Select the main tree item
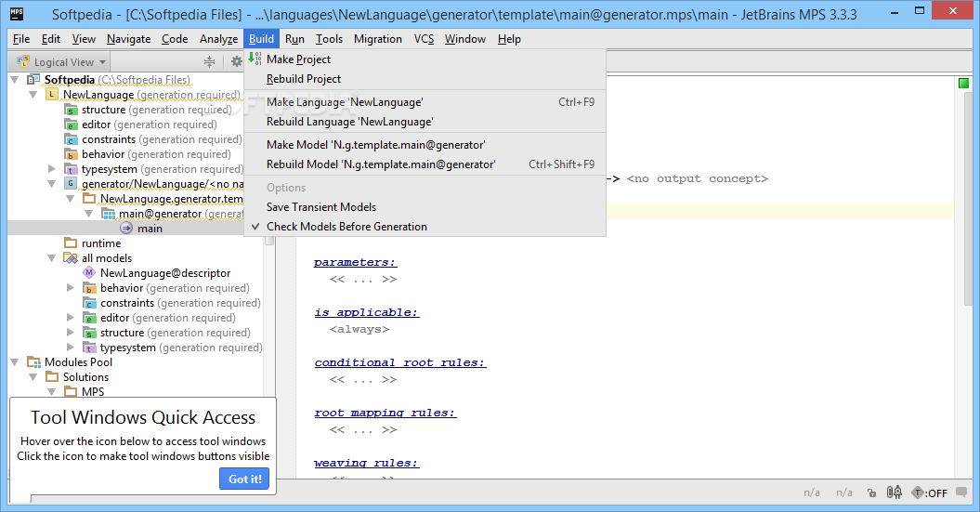Screen dimensions: 980x512 coord(150,229)
